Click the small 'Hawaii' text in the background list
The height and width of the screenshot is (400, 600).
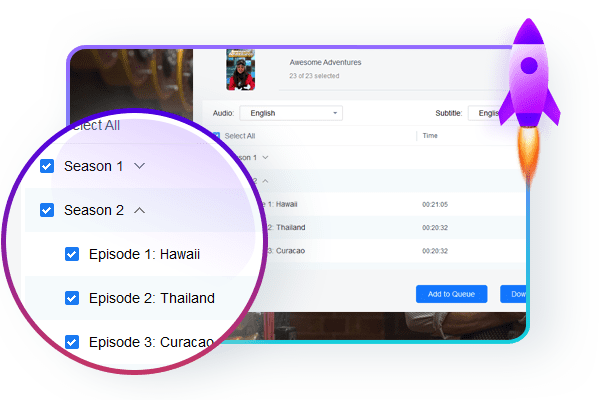click(286, 204)
